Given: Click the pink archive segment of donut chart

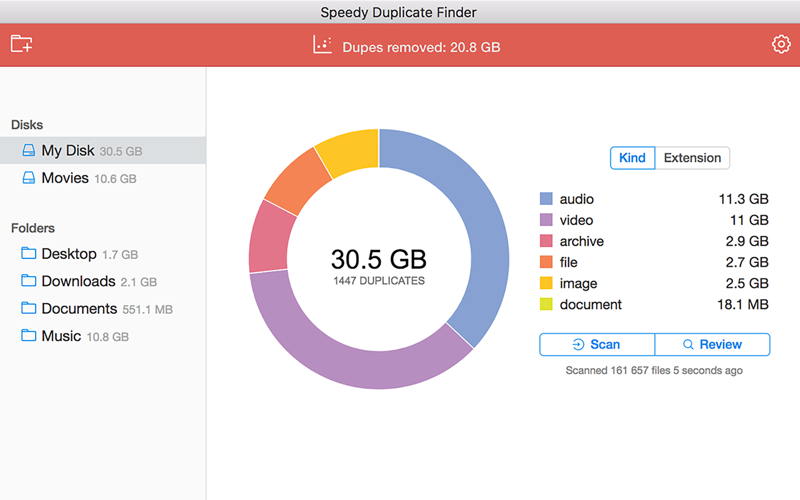Looking at the screenshot, I should 267,240.
